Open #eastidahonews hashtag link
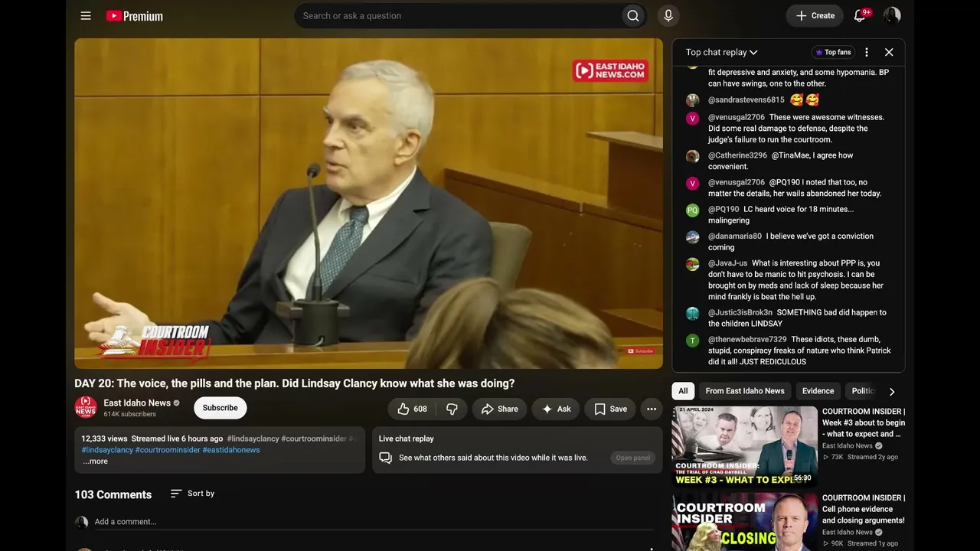 pos(231,450)
